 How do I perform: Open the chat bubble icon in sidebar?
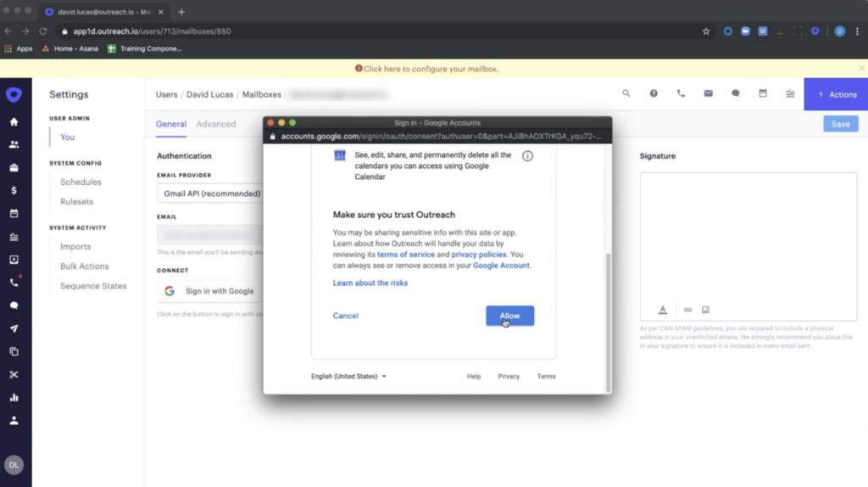[14, 305]
